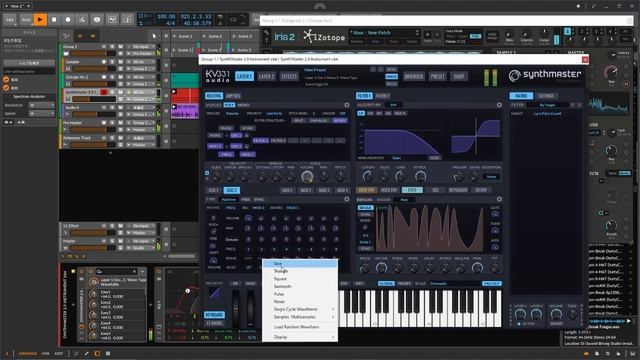Viewport: 640px width, 360px height.
Task: Select the OSC 1 tab
Action: [x=213, y=191]
